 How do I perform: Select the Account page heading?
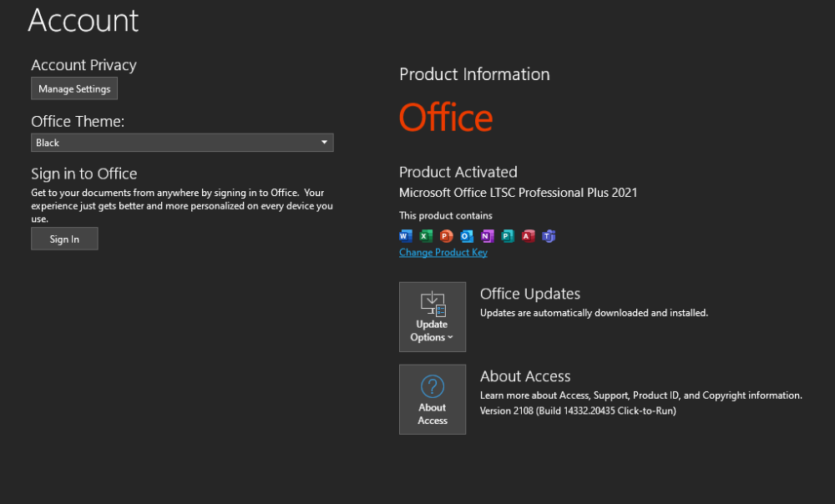(x=83, y=20)
